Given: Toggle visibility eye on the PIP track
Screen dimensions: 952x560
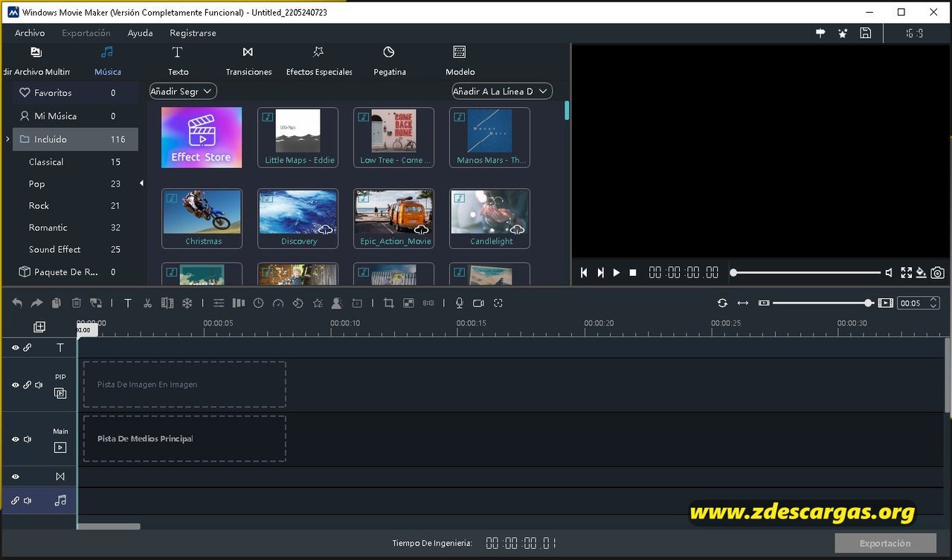Looking at the screenshot, I should point(15,385).
